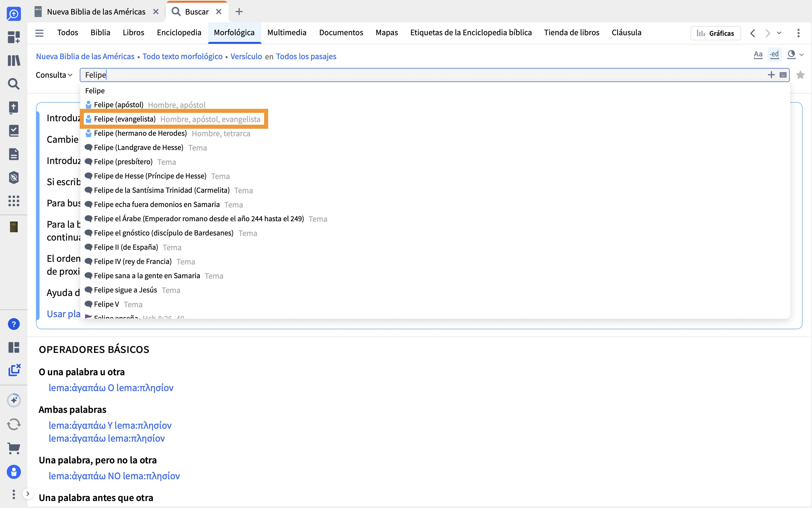Open the sidebar Search magnifier icon
Image resolution: width=812 pixels, height=508 pixels.
pyautogui.click(x=14, y=84)
